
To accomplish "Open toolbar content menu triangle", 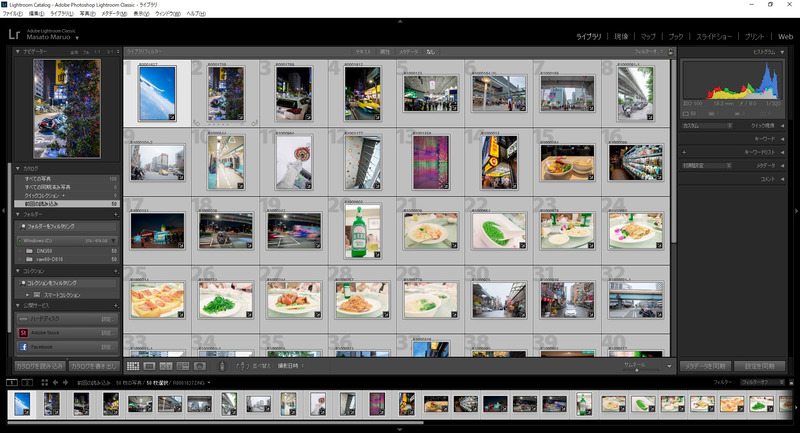I will point(669,366).
